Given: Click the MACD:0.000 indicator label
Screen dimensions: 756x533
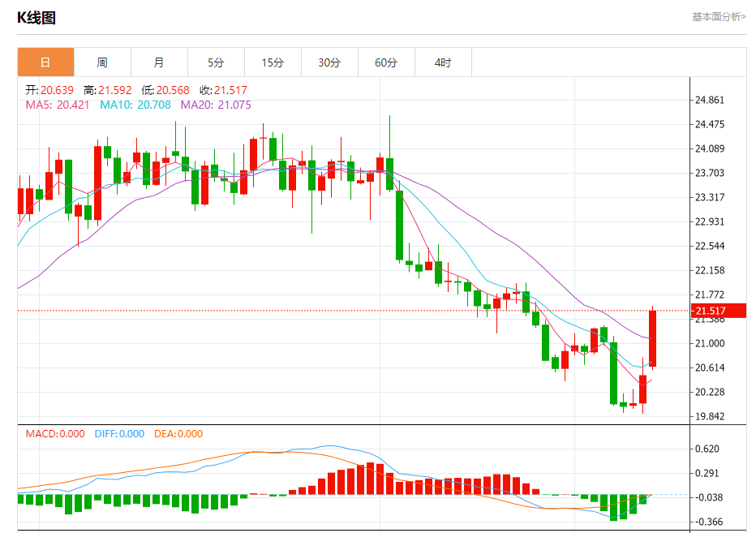Looking at the screenshot, I should (x=55, y=434).
